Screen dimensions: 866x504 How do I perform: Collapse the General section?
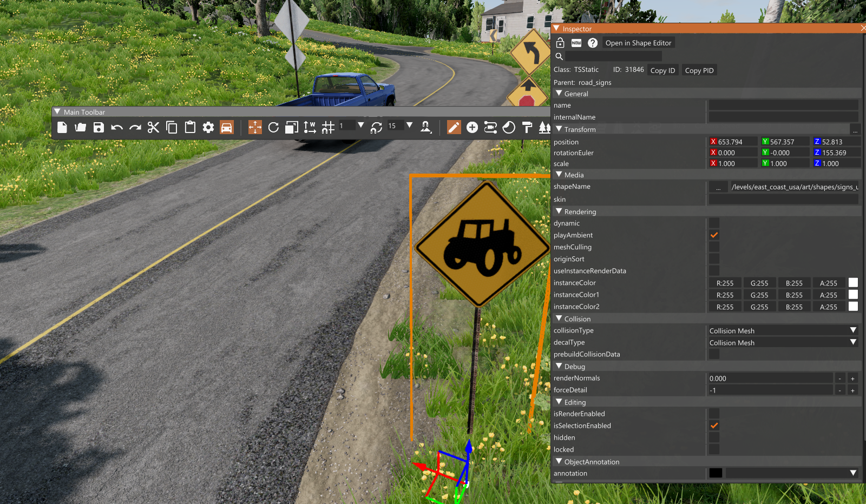point(559,94)
